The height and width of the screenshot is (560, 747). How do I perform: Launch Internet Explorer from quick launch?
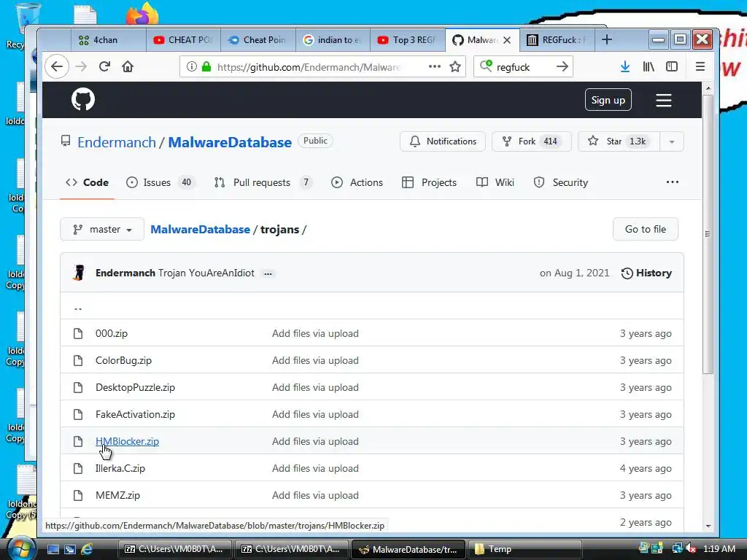click(x=87, y=549)
